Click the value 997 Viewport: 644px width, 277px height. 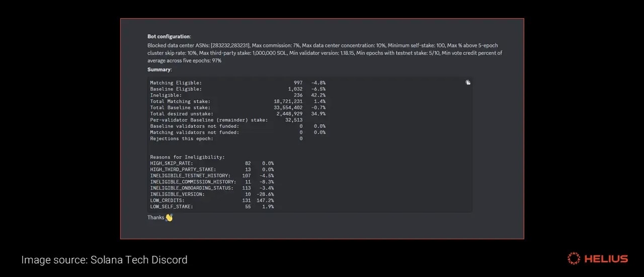tap(298, 83)
